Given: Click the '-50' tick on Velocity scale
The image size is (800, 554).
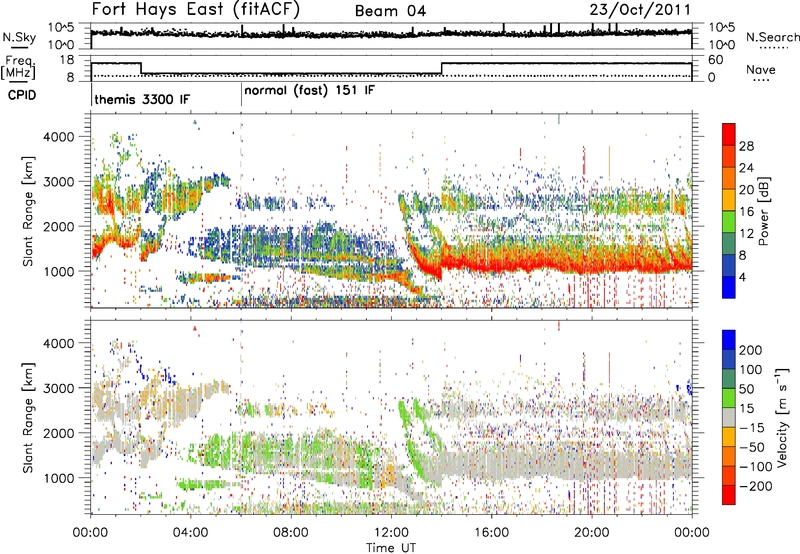Looking at the screenshot, I should [x=752, y=447].
